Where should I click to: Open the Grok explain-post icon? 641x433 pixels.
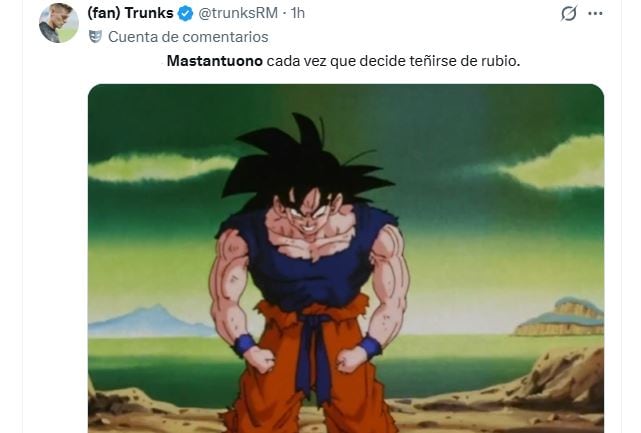coord(569,14)
